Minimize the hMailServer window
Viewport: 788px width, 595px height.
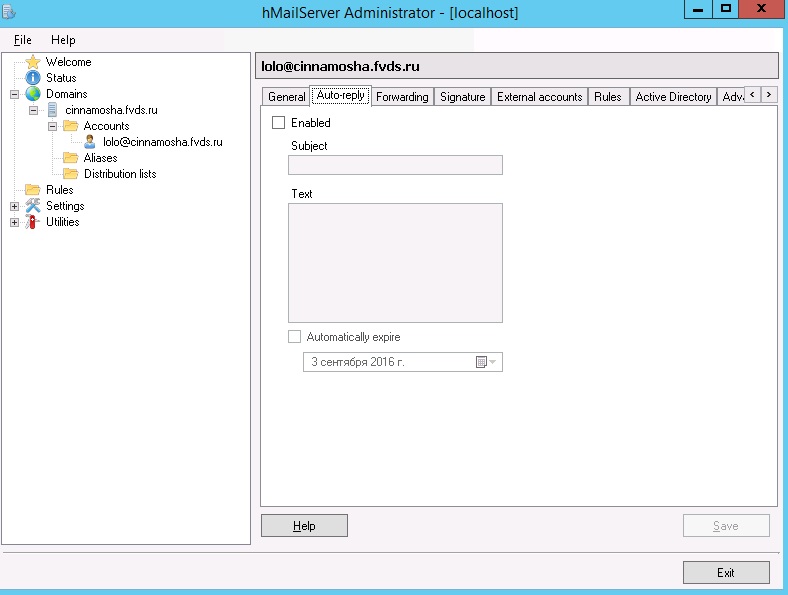coord(698,9)
